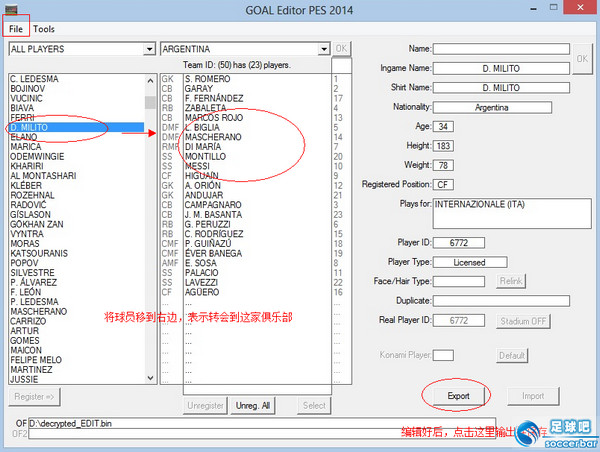Expand the ARGENTINA team dropdown
This screenshot has width=600, height=452.
coord(324,49)
